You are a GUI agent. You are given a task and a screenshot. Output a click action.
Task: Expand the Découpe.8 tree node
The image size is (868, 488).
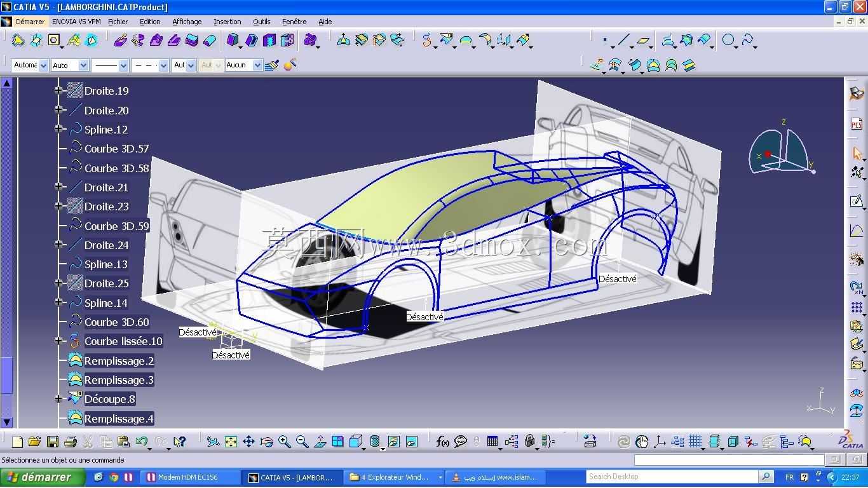[58, 399]
